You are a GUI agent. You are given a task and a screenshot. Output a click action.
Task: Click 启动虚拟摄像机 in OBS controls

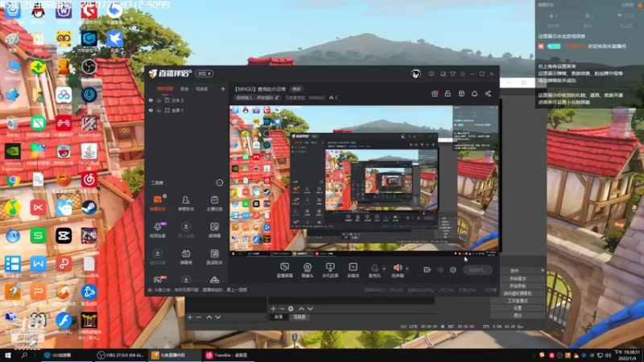coord(518,293)
